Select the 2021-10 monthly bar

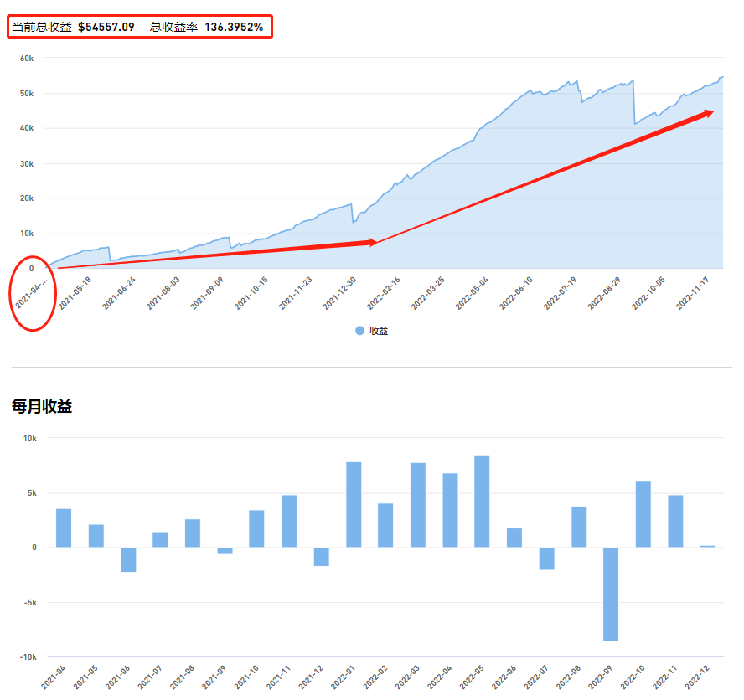point(256,529)
